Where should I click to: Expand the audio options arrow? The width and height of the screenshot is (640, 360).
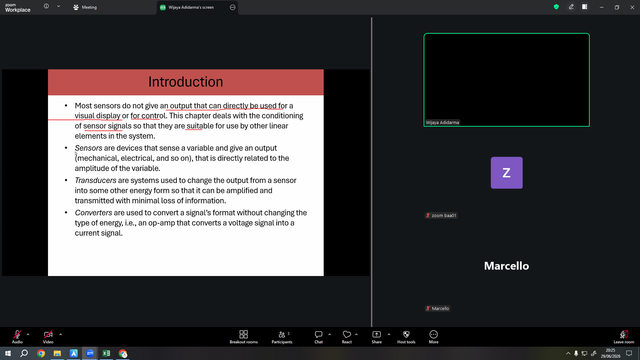coord(28,334)
